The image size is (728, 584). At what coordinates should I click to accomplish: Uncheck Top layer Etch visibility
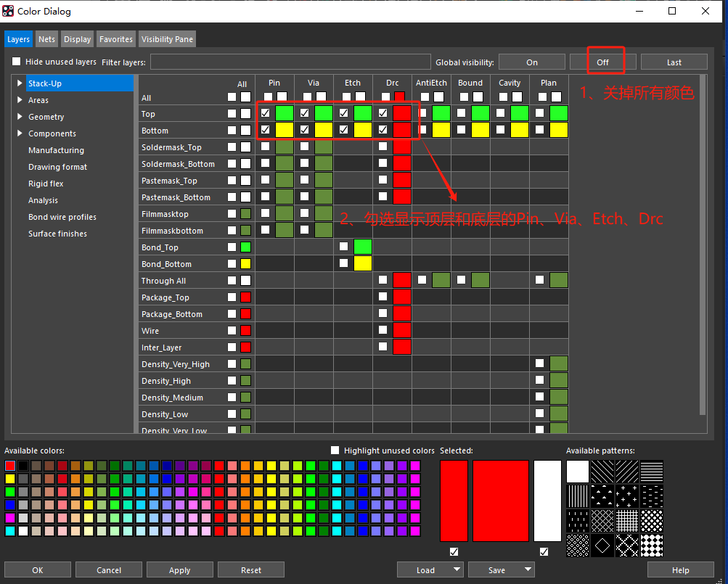point(343,112)
